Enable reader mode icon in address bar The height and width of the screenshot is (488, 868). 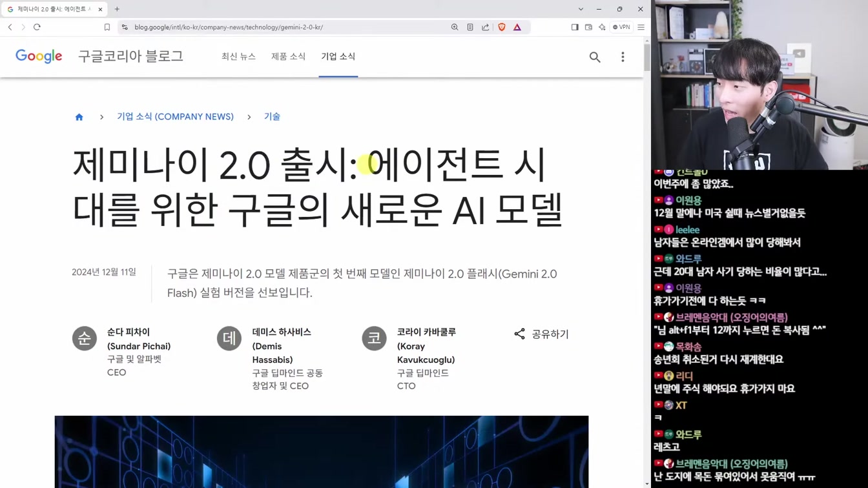(470, 27)
